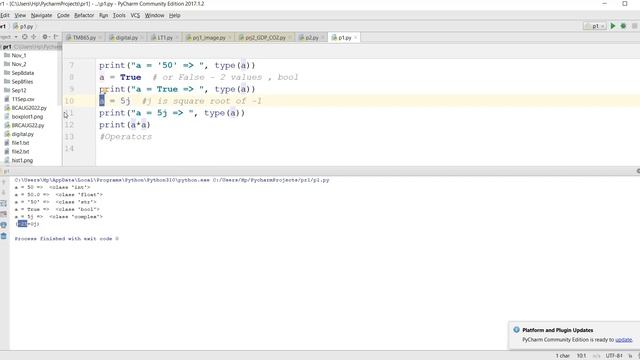The width and height of the screenshot is (640, 360).
Task: Click line 12 print(a*a) in the editor
Action: (x=124, y=124)
